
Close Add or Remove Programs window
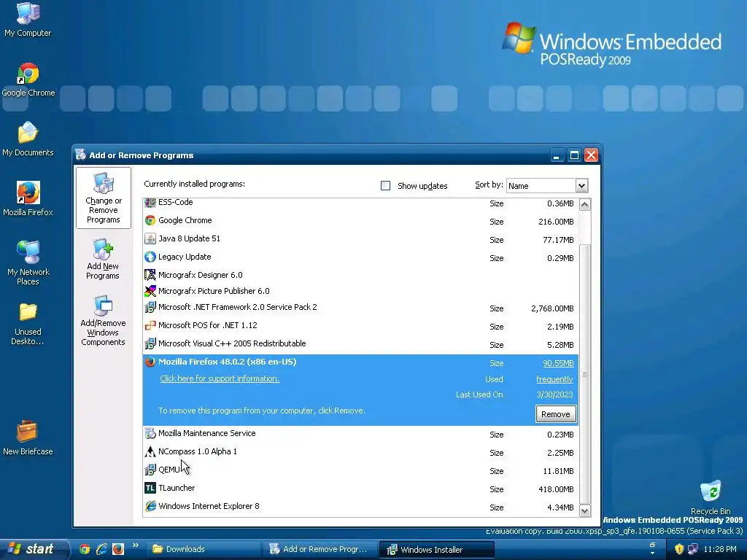(x=591, y=155)
